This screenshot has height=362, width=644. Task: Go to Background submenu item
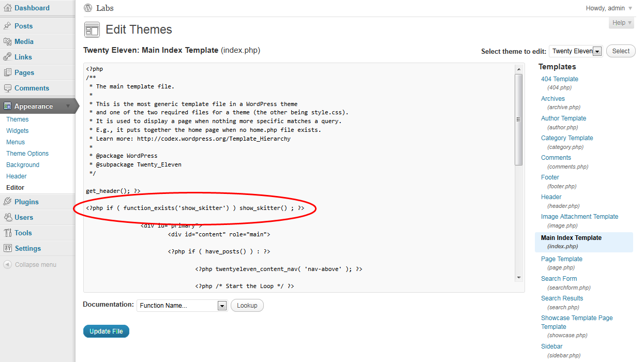click(x=23, y=165)
